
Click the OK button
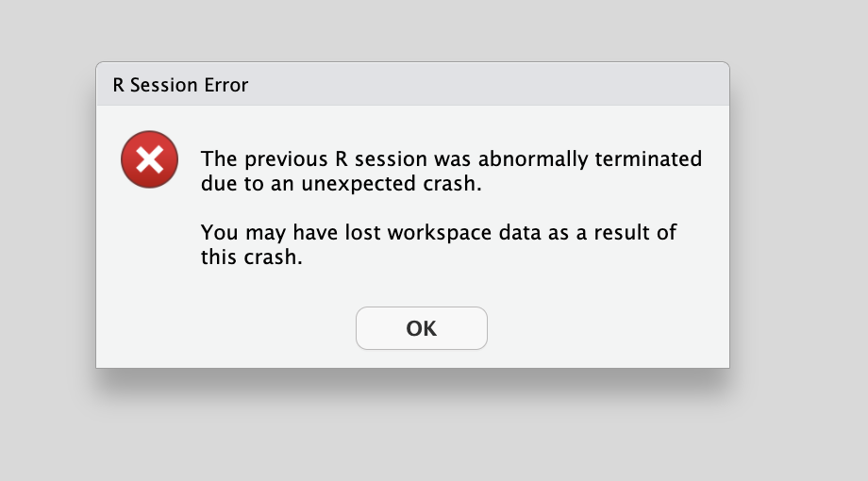[x=421, y=328]
